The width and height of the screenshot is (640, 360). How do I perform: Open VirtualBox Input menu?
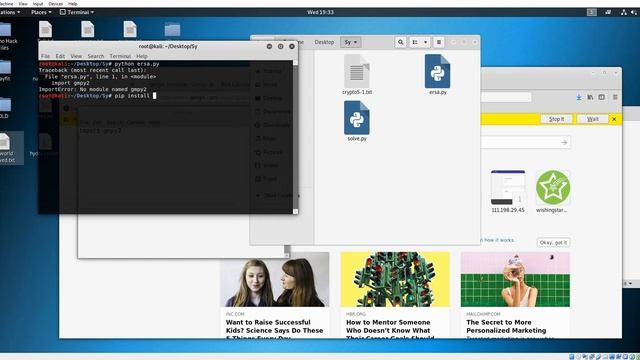(38, 3)
